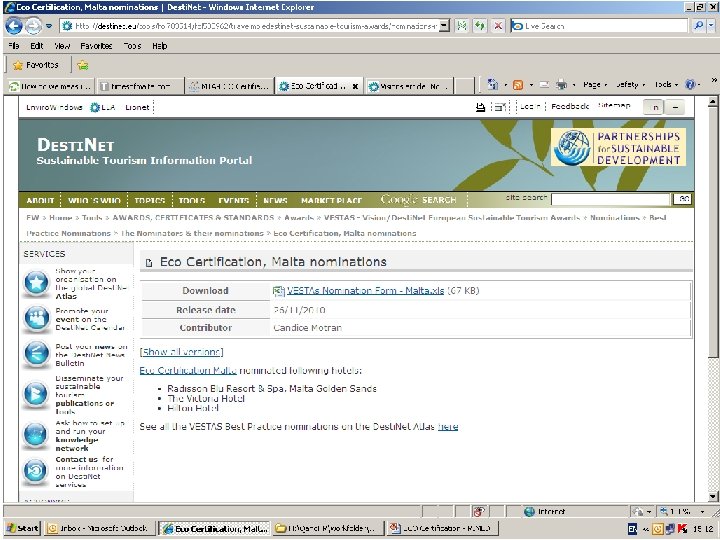Click the Feedback link
The width and height of the screenshot is (720, 540).
click(x=570, y=107)
